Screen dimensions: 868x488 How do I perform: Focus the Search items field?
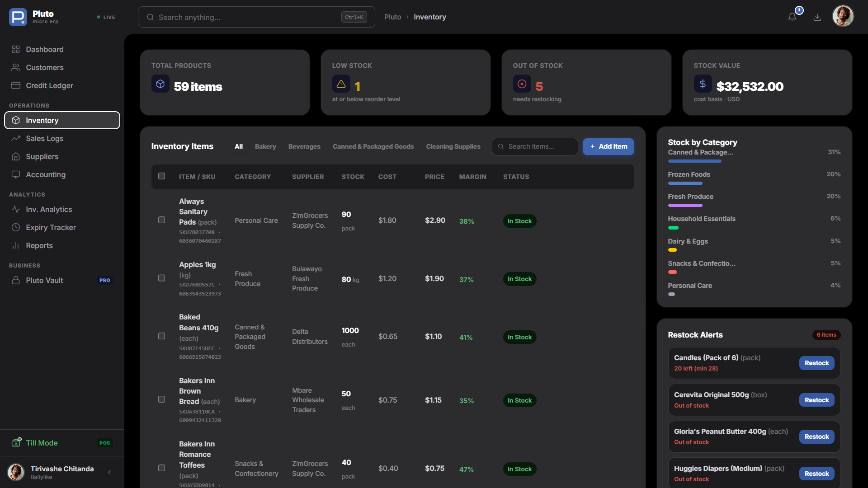pyautogui.click(x=535, y=146)
